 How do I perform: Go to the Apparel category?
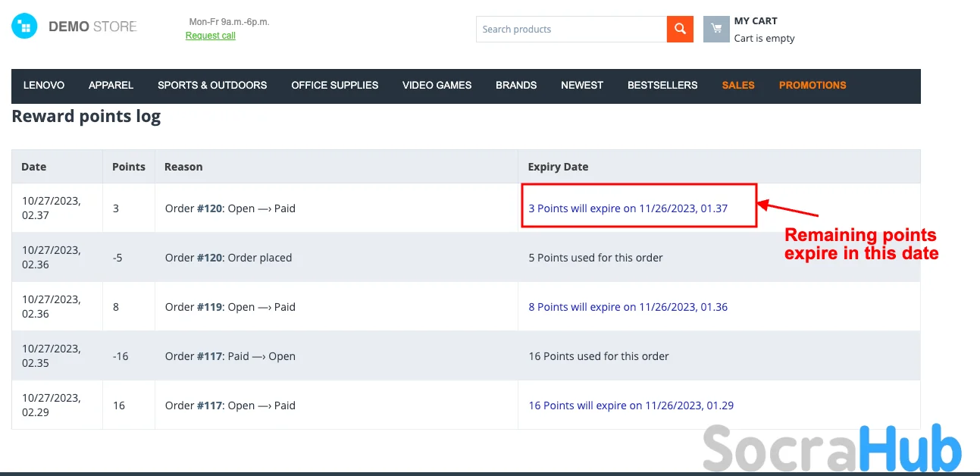(111, 85)
